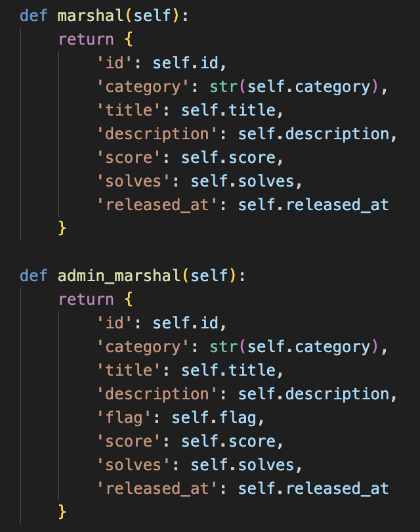420x532 pixels.
Task: Click 'description' key in marshal
Action: [x=157, y=134]
